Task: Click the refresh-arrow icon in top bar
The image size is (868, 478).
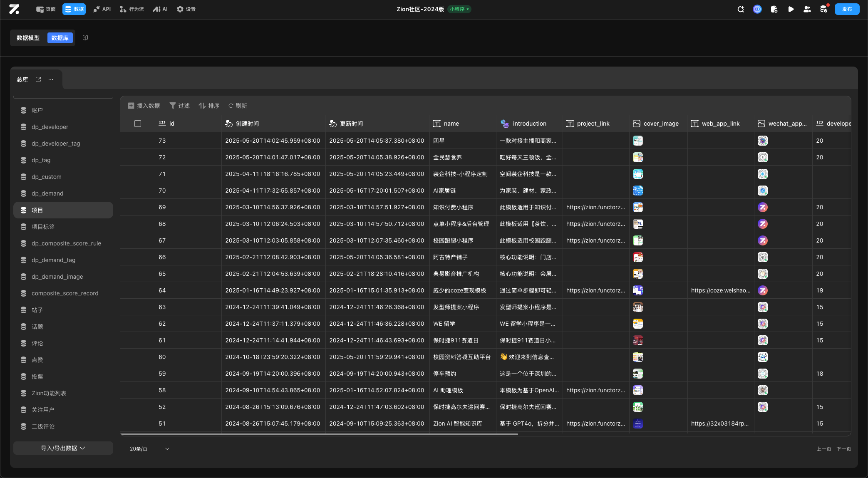Action: point(741,9)
